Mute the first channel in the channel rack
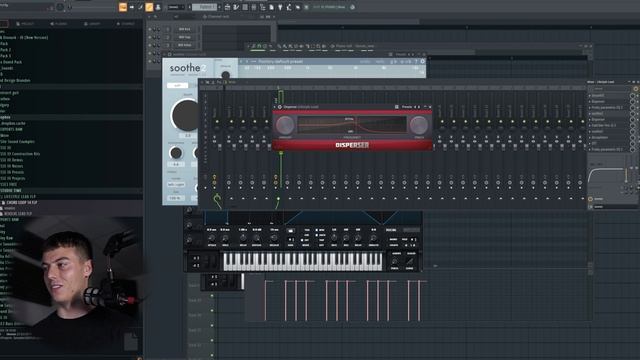The height and width of the screenshot is (360, 640). pyautogui.click(x=150, y=29)
